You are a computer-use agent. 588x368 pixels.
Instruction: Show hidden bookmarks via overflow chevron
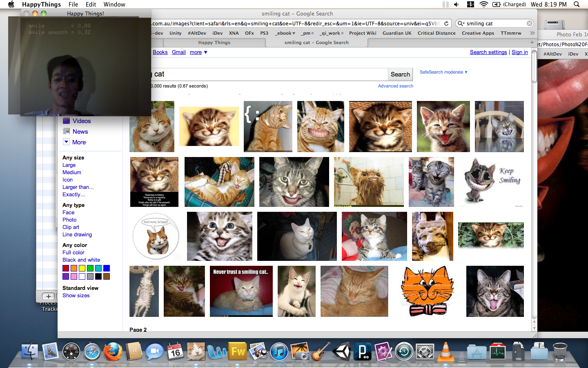coord(532,33)
